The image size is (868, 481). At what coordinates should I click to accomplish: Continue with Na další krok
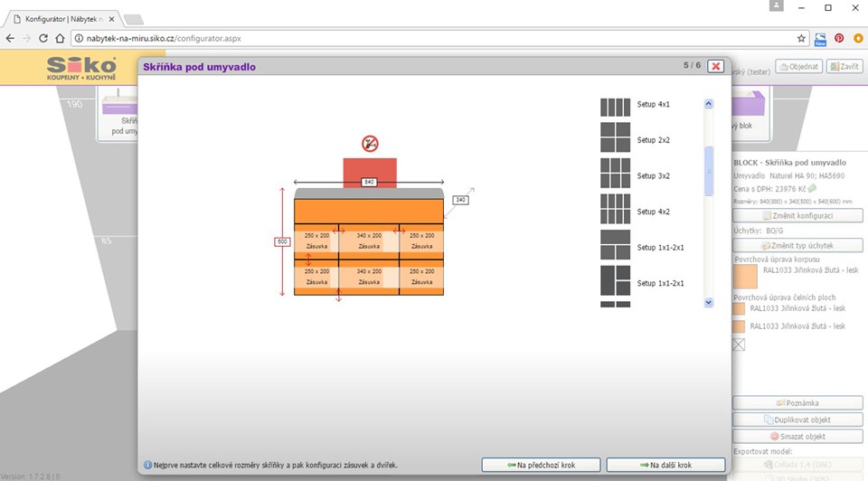click(x=665, y=465)
